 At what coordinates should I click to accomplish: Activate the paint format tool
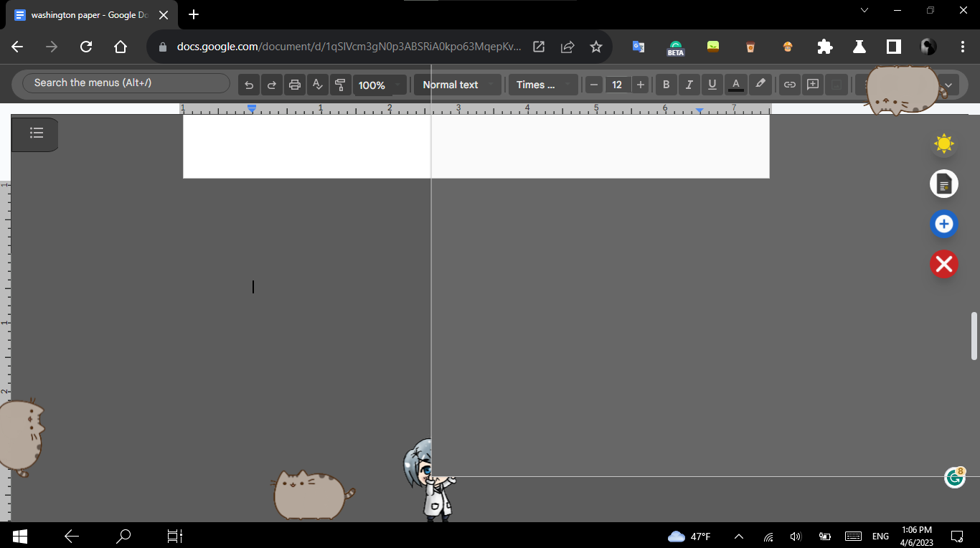[x=341, y=85]
